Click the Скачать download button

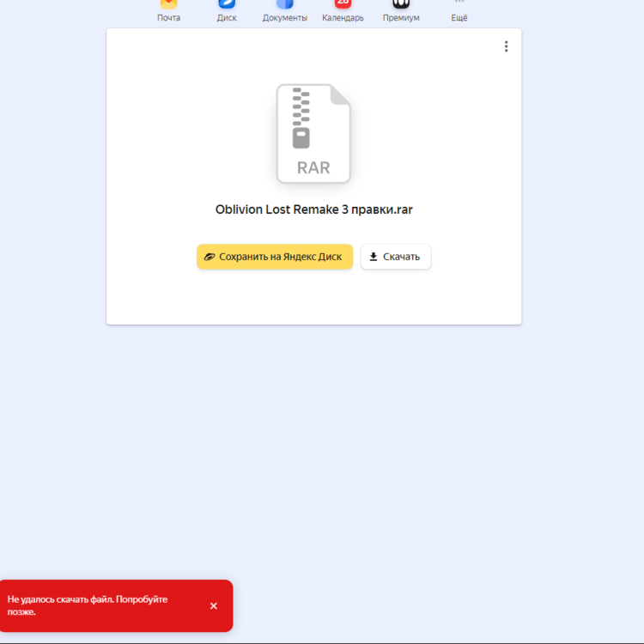396,257
